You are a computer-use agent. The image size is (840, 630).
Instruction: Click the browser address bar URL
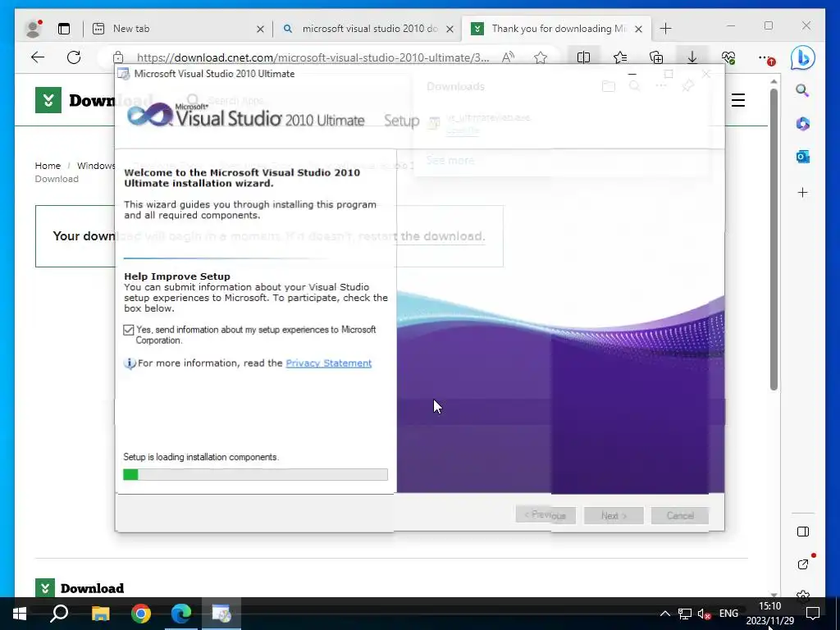point(313,57)
